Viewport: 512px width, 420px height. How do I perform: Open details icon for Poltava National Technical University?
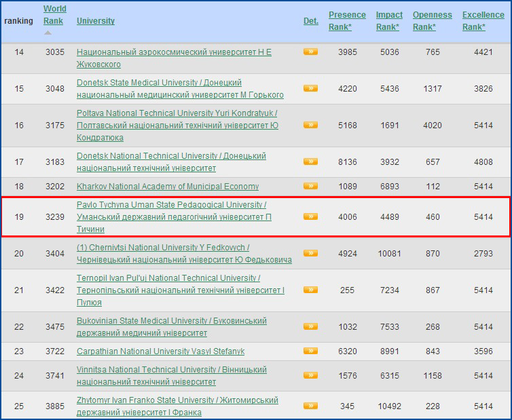tap(310, 125)
